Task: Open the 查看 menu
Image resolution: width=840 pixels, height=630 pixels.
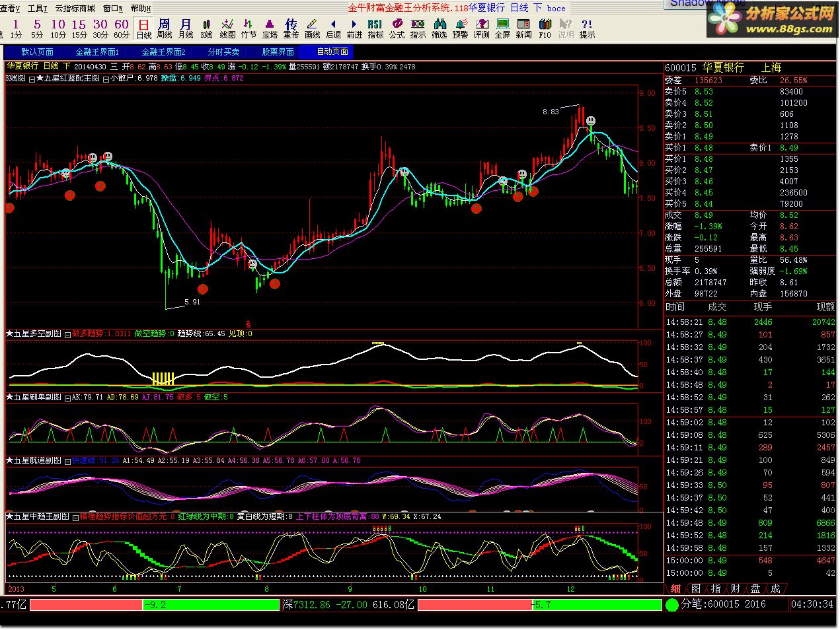Action: click(x=9, y=9)
